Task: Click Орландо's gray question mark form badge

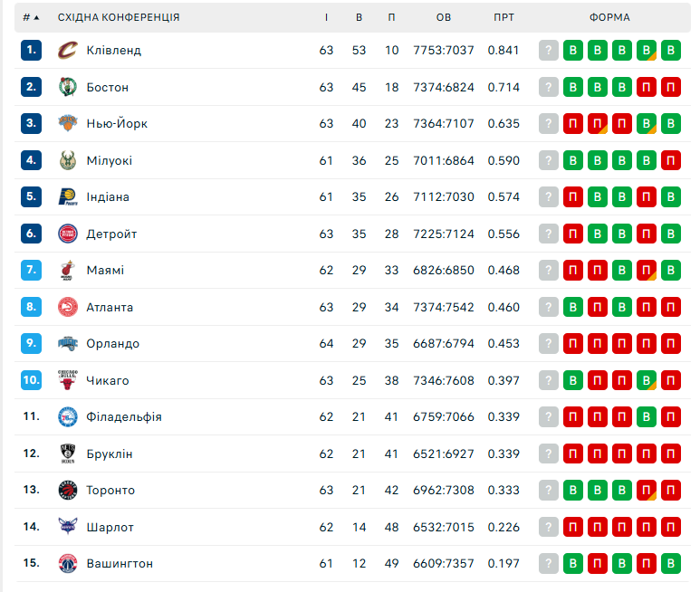Action: pos(549,344)
